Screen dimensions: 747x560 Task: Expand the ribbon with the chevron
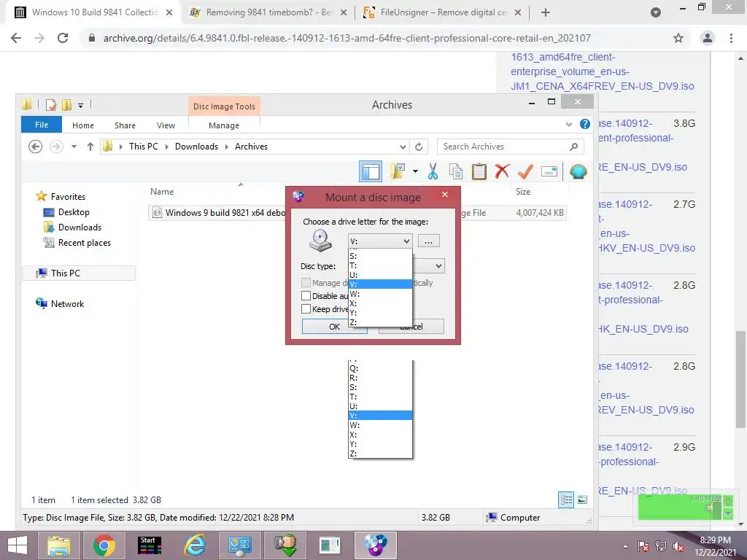pyautogui.click(x=569, y=124)
